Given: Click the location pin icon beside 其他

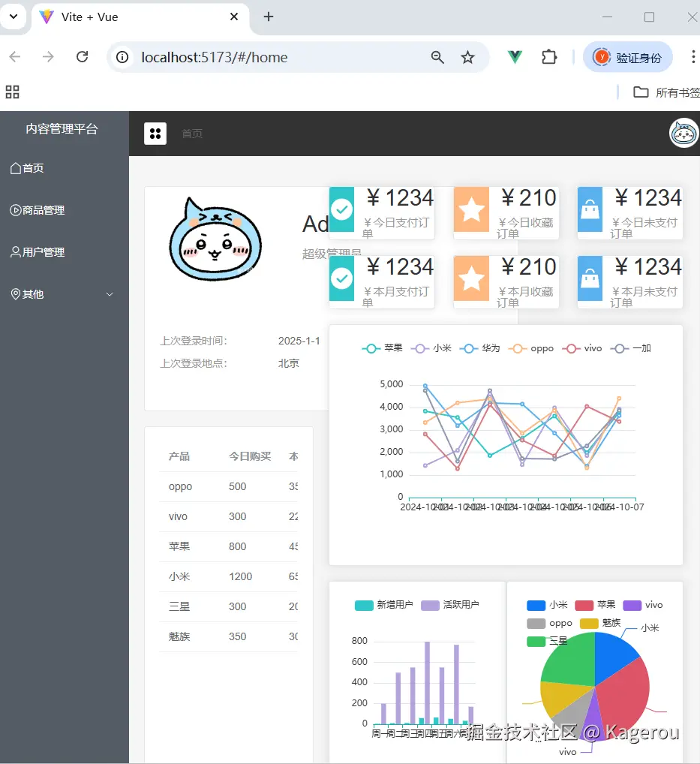Looking at the screenshot, I should coord(16,294).
